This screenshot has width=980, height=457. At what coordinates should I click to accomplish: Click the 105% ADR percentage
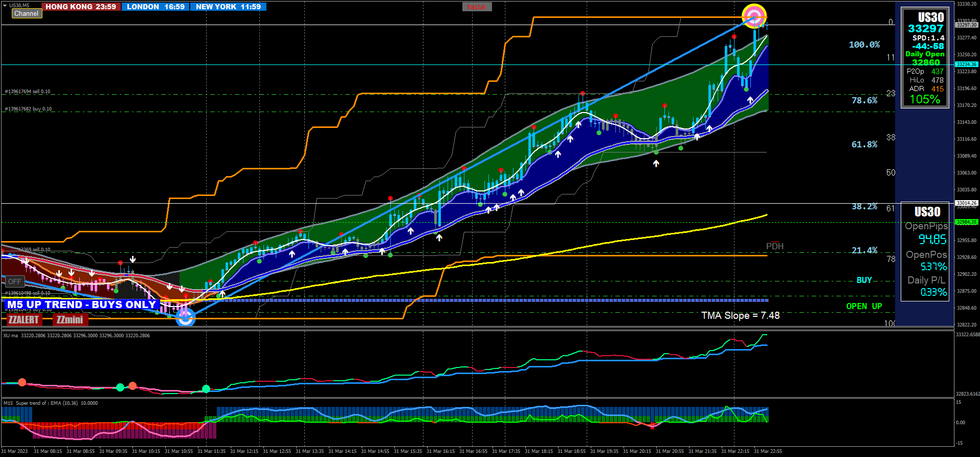(925, 99)
